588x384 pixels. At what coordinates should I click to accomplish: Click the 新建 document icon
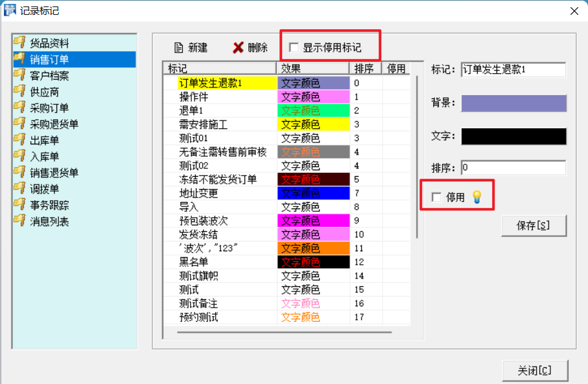click(x=178, y=47)
